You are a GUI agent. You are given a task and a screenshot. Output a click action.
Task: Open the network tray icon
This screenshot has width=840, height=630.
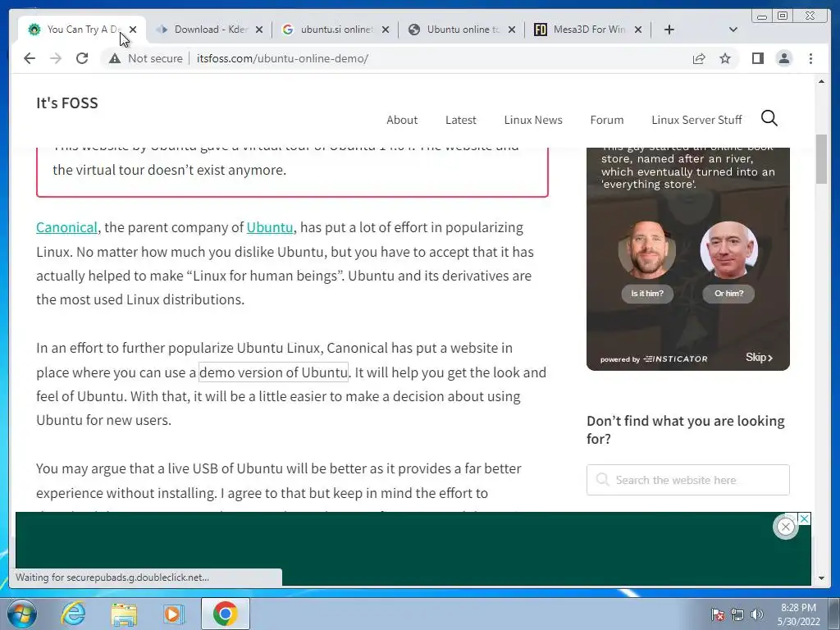click(737, 614)
